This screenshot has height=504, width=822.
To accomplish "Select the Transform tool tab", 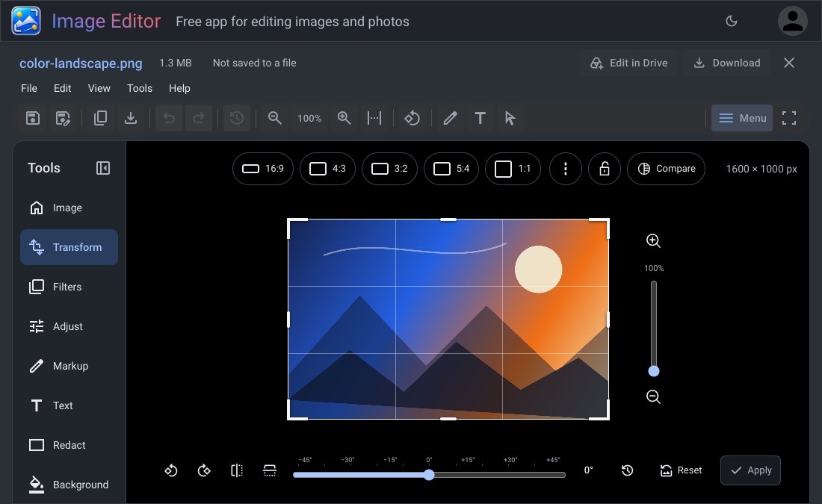I will [69, 247].
